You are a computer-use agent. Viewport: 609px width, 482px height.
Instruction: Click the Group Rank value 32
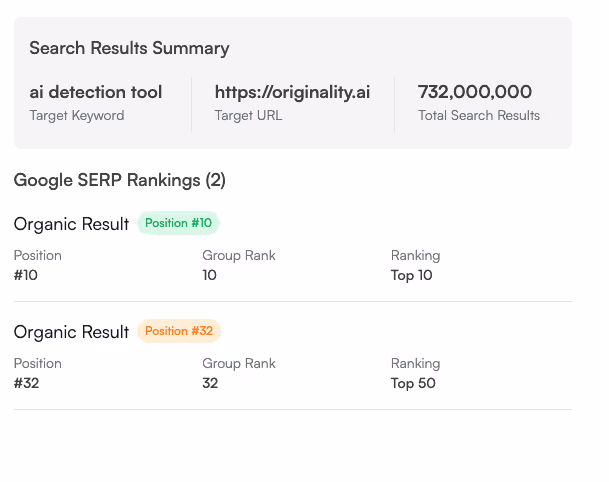click(210, 383)
